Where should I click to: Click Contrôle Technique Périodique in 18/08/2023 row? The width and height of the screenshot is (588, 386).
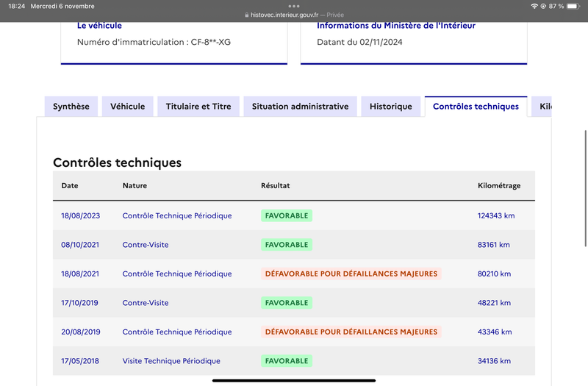177,215
